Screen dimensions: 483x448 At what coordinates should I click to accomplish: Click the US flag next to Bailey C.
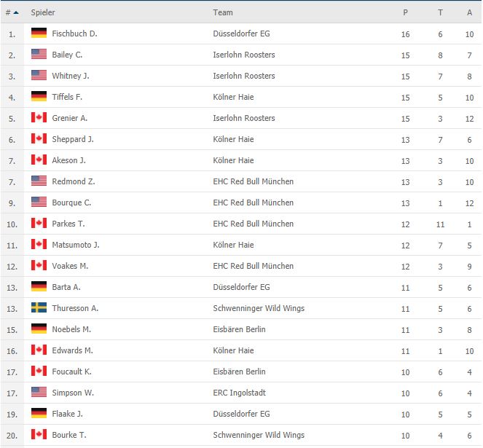[39, 54]
